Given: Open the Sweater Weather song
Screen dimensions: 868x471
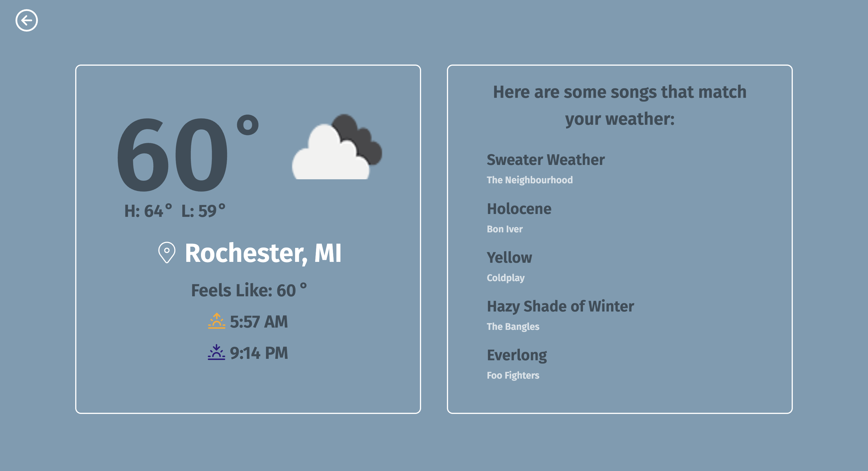Looking at the screenshot, I should point(546,159).
